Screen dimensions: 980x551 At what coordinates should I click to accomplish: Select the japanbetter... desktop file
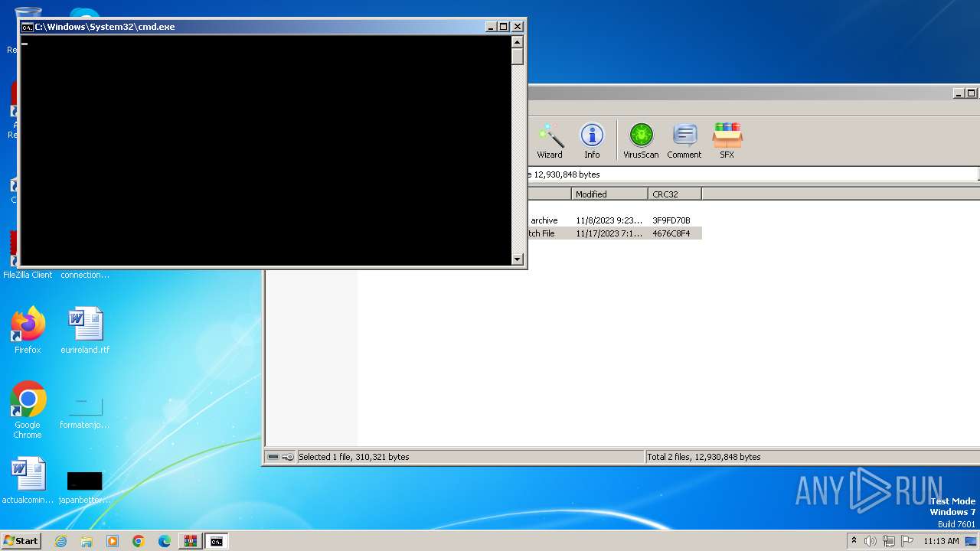pyautogui.click(x=84, y=487)
